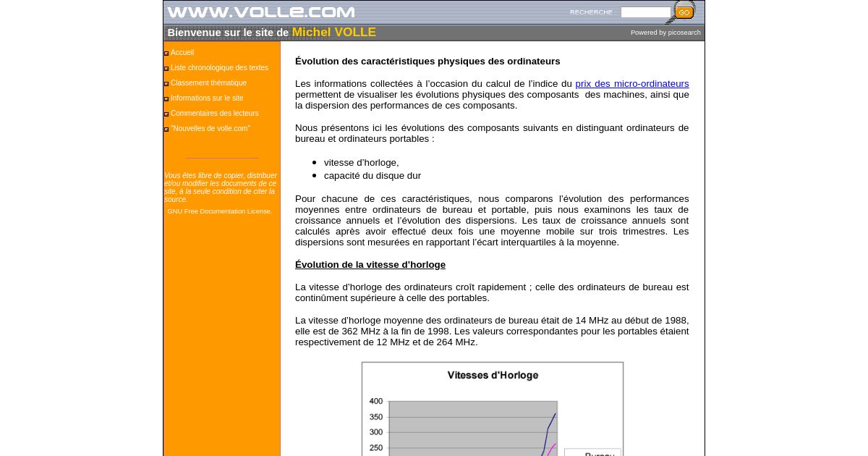Open Commentaires des lecteurs link
The height and width of the screenshot is (456, 868).
tap(214, 114)
